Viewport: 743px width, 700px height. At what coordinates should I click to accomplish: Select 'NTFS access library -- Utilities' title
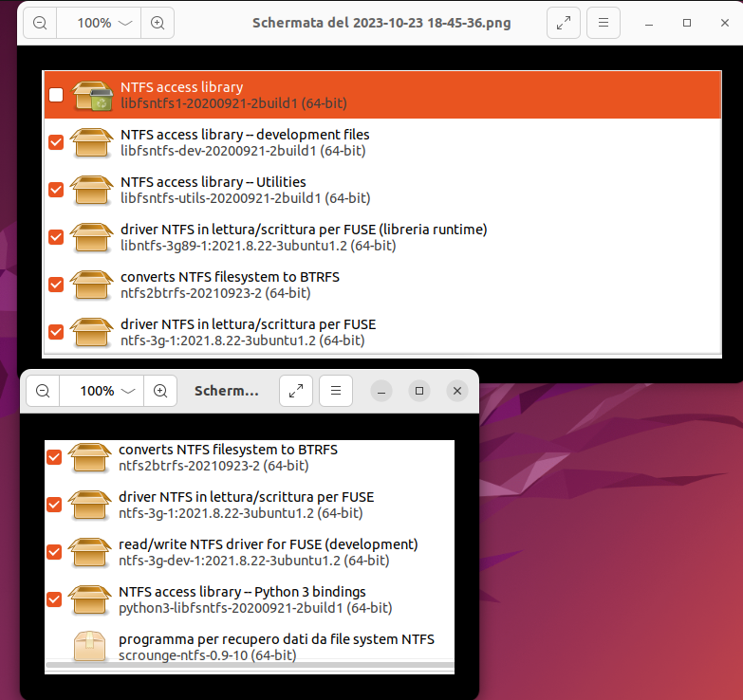tap(214, 182)
